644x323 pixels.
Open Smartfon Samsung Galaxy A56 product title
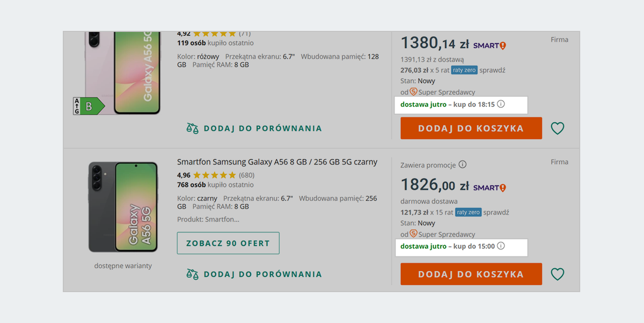(277, 161)
